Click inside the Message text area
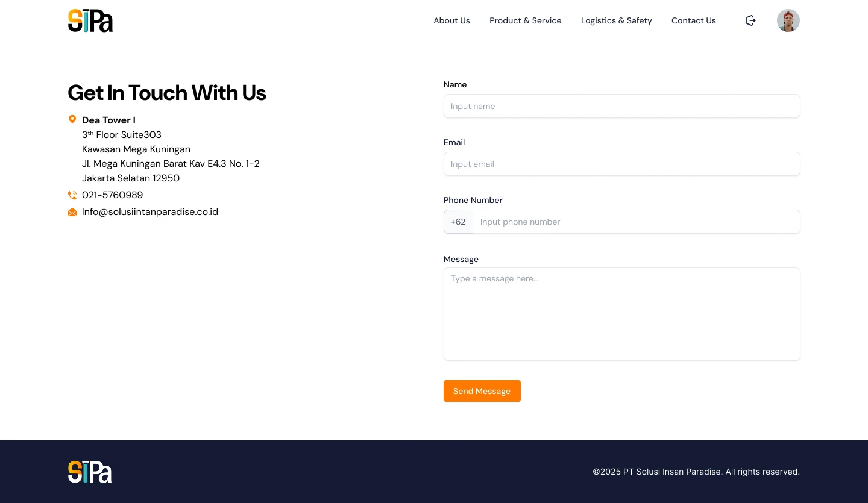 621,314
